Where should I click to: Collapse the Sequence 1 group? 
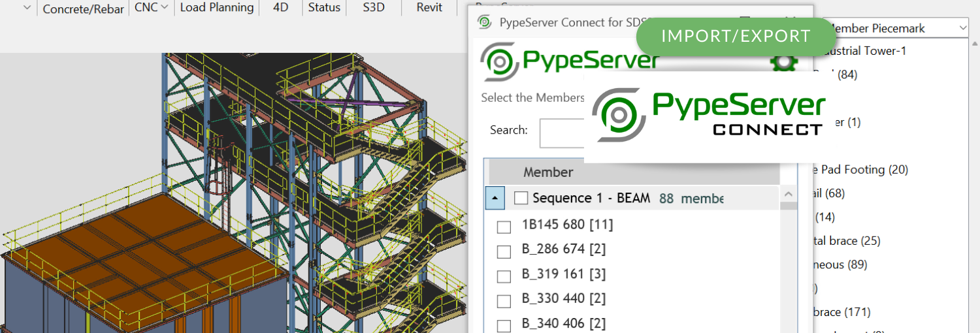click(495, 198)
